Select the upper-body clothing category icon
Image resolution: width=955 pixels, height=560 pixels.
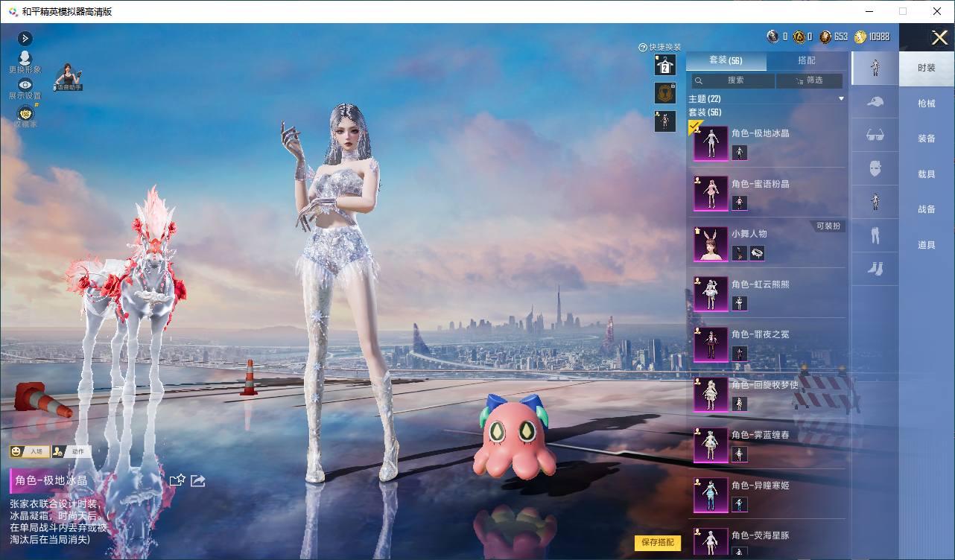875,202
